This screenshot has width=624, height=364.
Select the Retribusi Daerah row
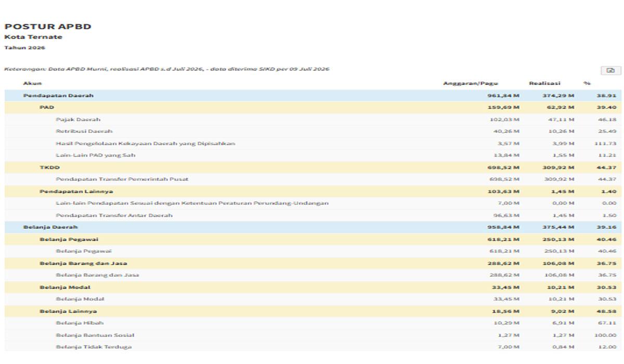click(313, 132)
